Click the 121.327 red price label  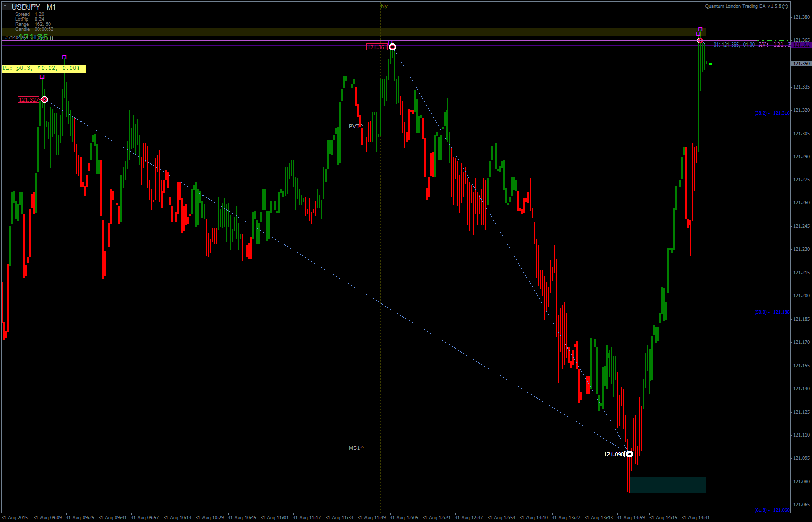[28, 100]
